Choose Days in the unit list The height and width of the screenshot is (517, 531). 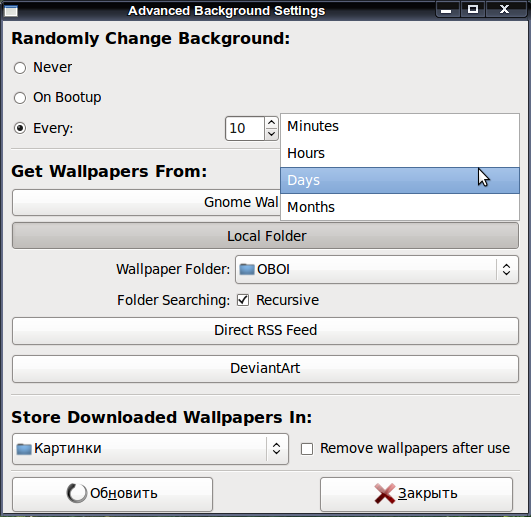tap(400, 180)
